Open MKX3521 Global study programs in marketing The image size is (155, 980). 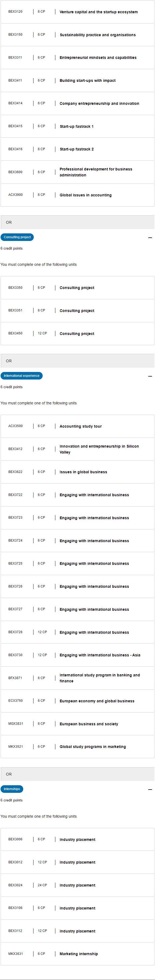[77, 746]
